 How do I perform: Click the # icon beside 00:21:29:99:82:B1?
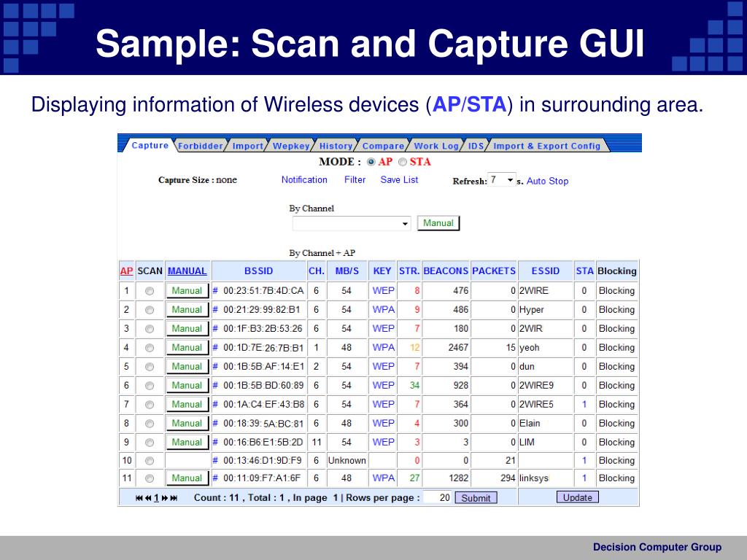[215, 309]
